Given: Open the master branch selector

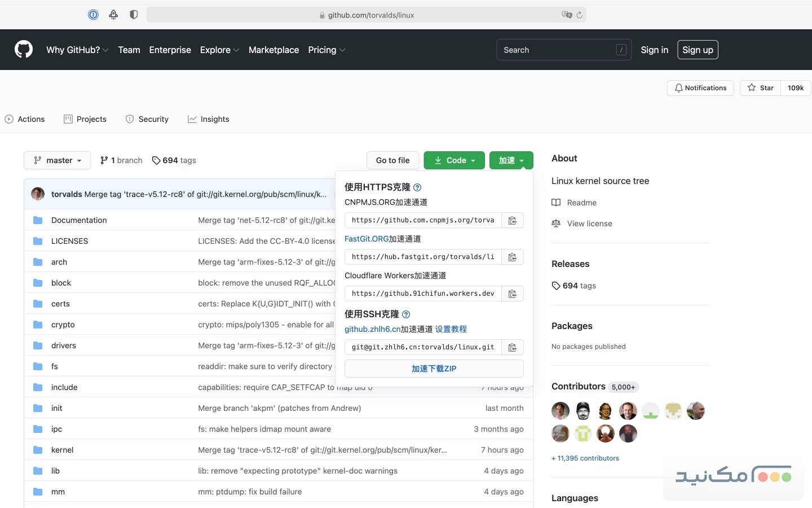Looking at the screenshot, I should point(57,160).
